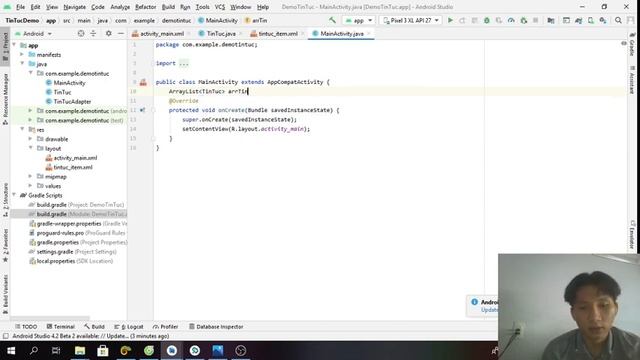
Task: Open the app run configuration dropdown
Action: [x=358, y=20]
